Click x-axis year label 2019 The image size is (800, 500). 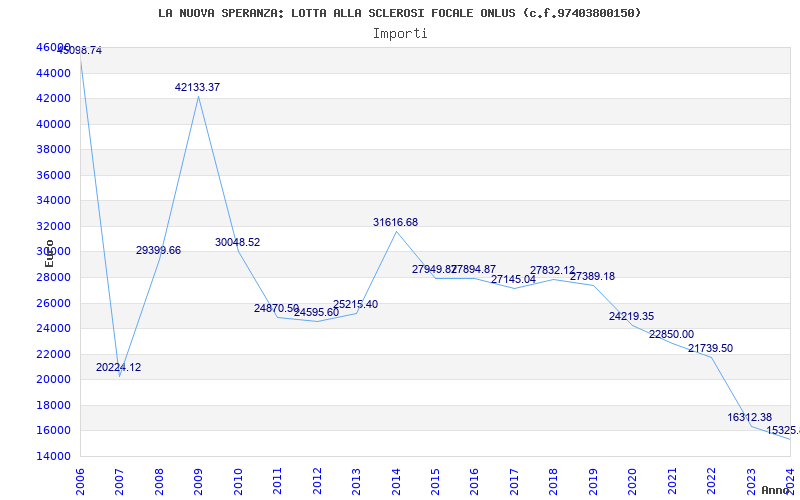coord(593,482)
